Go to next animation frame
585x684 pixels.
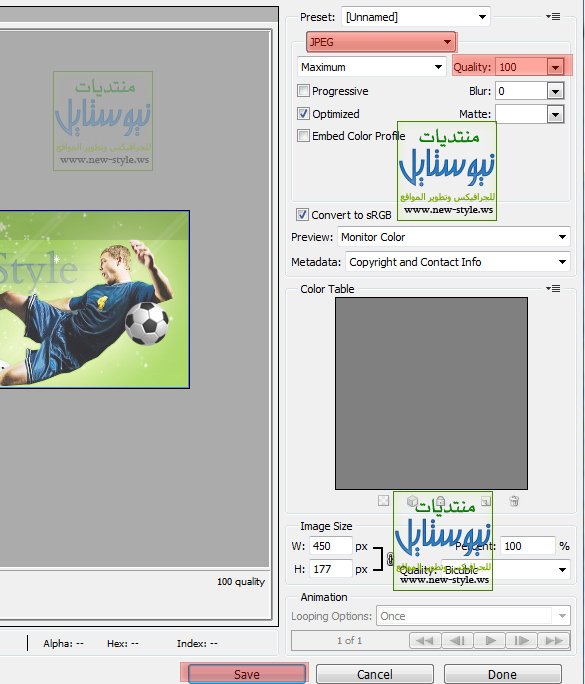click(x=522, y=640)
